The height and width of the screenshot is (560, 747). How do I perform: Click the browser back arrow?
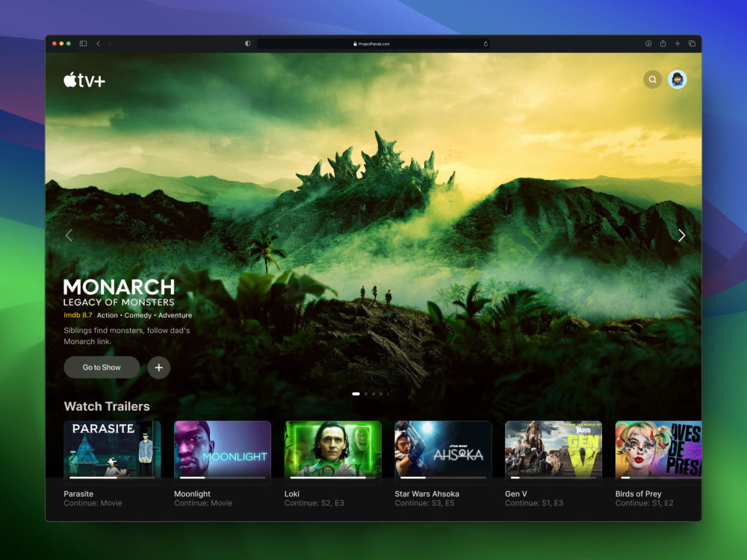98,43
